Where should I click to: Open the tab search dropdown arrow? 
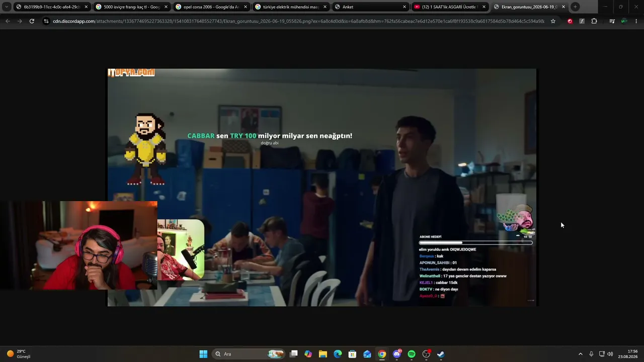[7, 7]
